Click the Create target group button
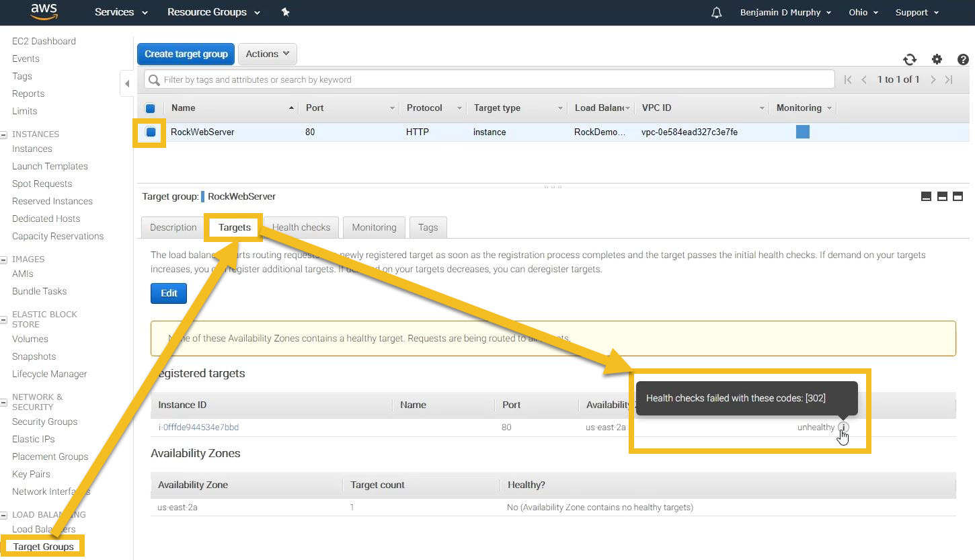 [x=186, y=54]
